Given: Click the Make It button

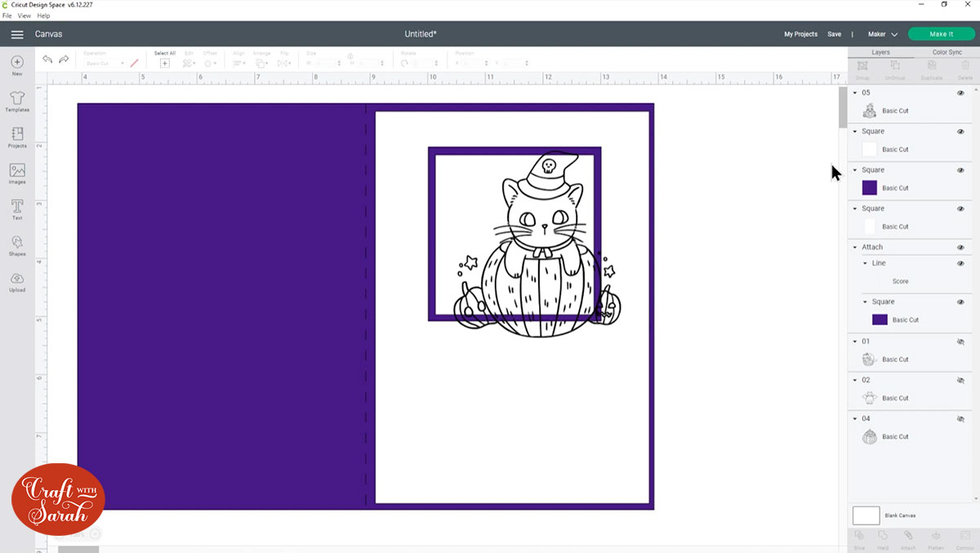Looking at the screenshot, I should point(941,34).
